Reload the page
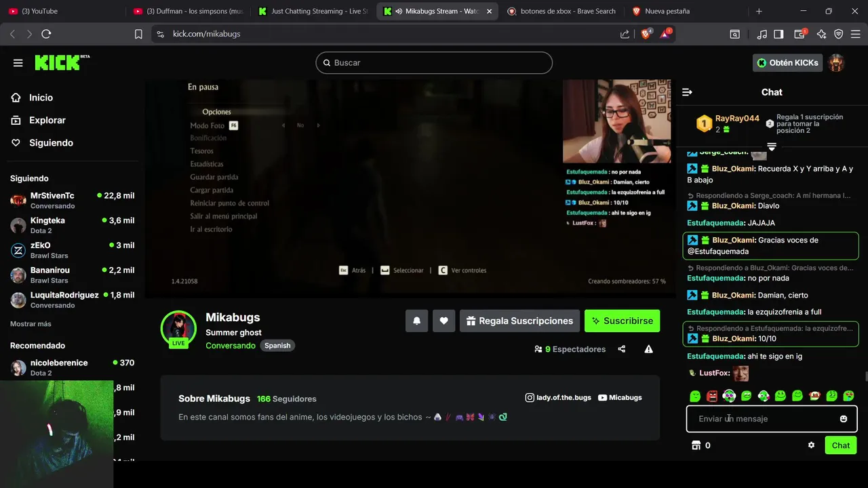The image size is (868, 488). (x=46, y=34)
